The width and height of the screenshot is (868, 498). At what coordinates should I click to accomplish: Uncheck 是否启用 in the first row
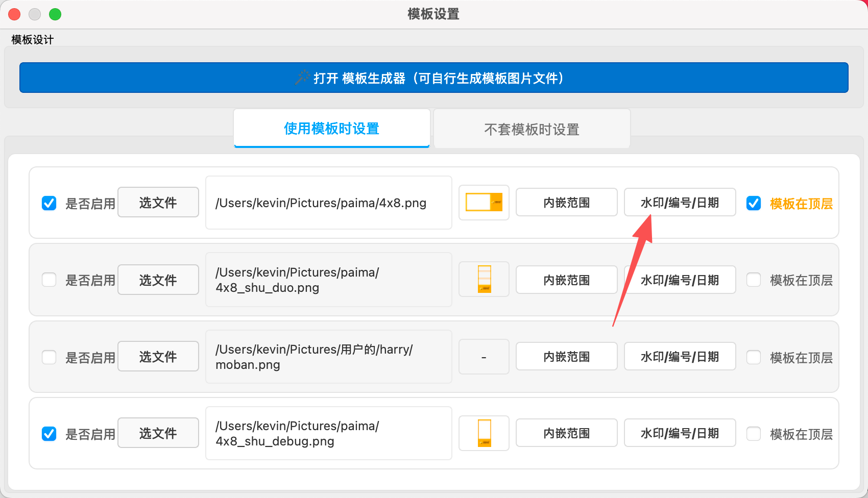[x=49, y=203]
